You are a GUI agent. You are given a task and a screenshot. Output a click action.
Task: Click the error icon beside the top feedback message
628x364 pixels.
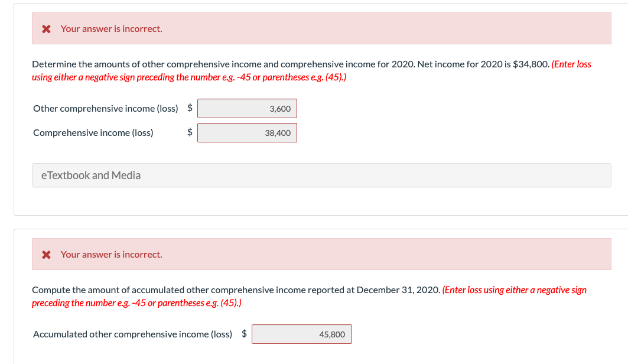(x=46, y=28)
